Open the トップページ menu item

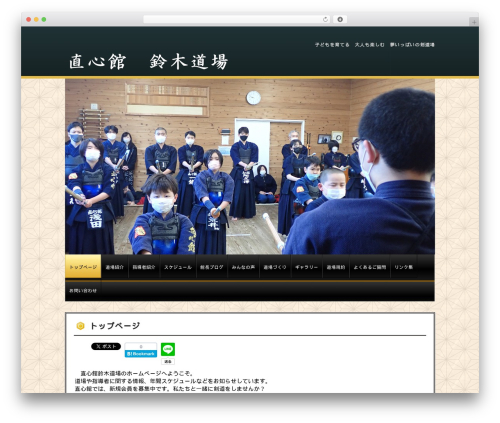83,267
